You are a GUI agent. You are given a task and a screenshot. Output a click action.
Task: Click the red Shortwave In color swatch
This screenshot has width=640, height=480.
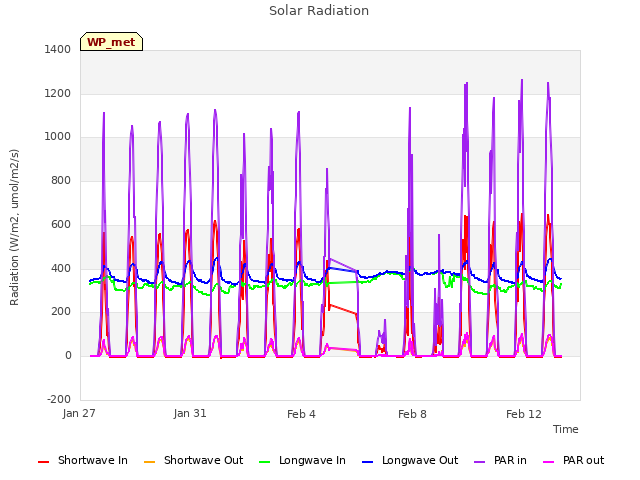click(44, 462)
